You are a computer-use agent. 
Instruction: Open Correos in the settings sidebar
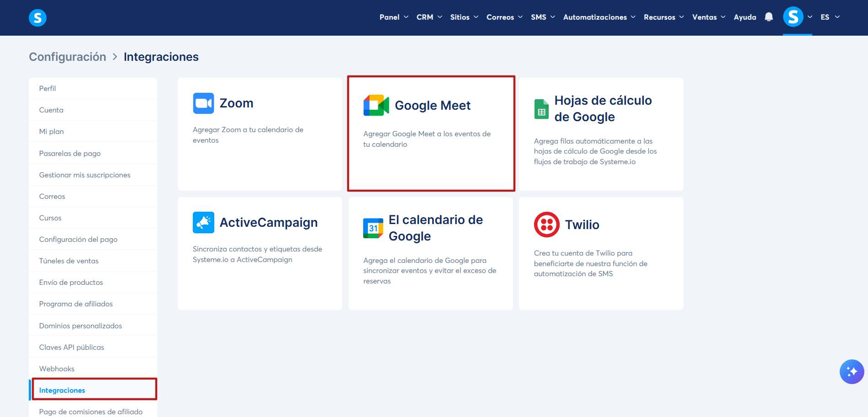(x=93, y=196)
